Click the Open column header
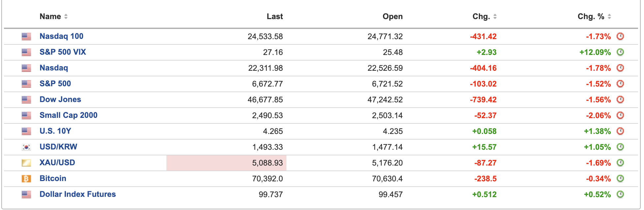 [392, 16]
